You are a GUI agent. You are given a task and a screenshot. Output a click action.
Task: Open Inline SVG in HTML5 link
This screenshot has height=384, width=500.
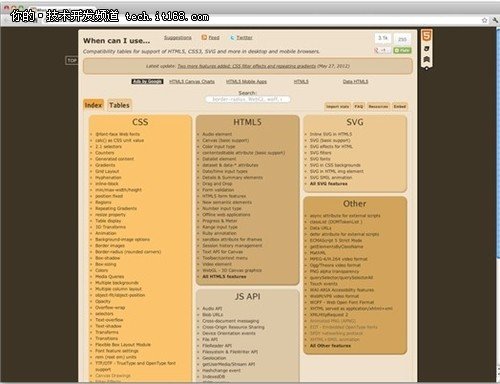coord(331,134)
